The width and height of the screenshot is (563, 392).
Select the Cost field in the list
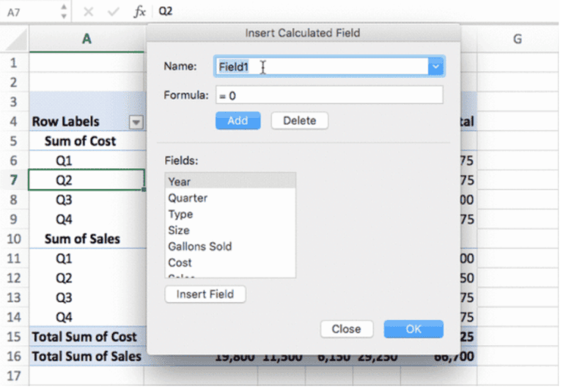(x=230, y=262)
